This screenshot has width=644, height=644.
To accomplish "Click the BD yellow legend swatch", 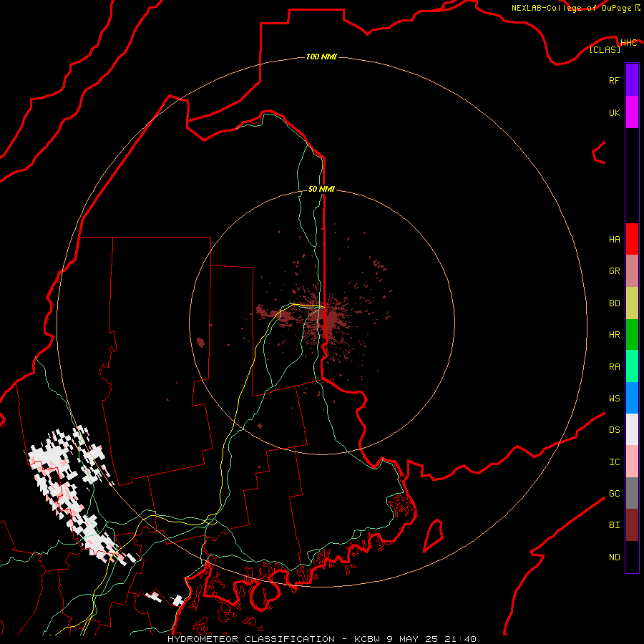I will pyautogui.click(x=632, y=303).
